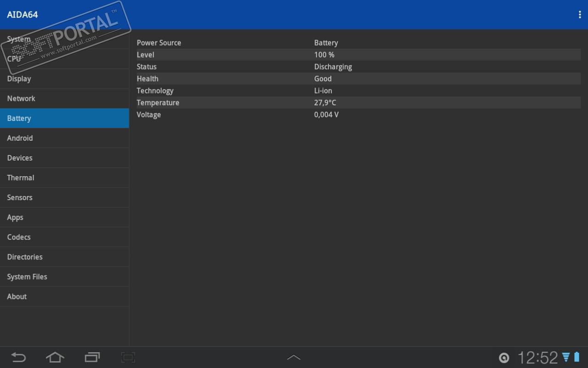Open the Thermal section
588x368 pixels.
(x=64, y=178)
